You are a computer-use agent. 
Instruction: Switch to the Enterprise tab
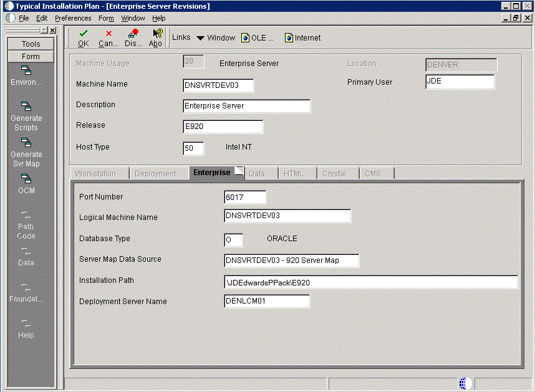[x=211, y=173]
